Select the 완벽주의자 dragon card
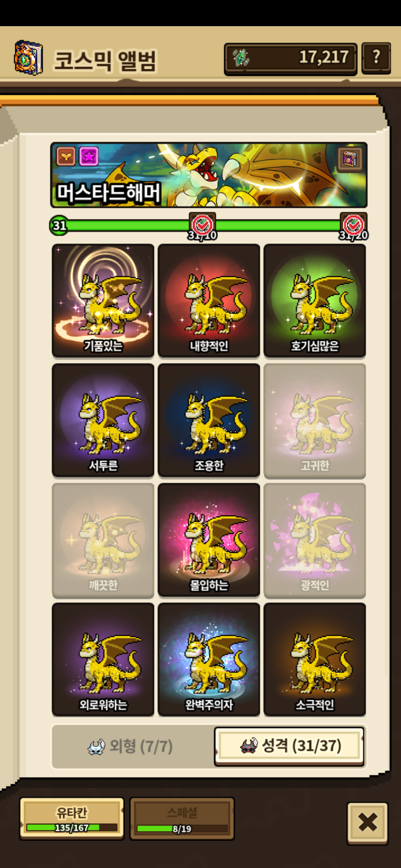This screenshot has height=868, width=401. [x=209, y=659]
